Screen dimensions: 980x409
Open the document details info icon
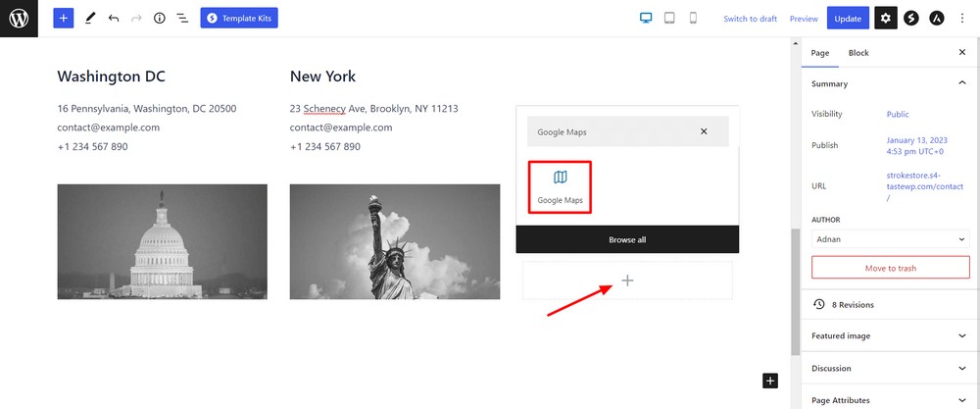[160, 18]
